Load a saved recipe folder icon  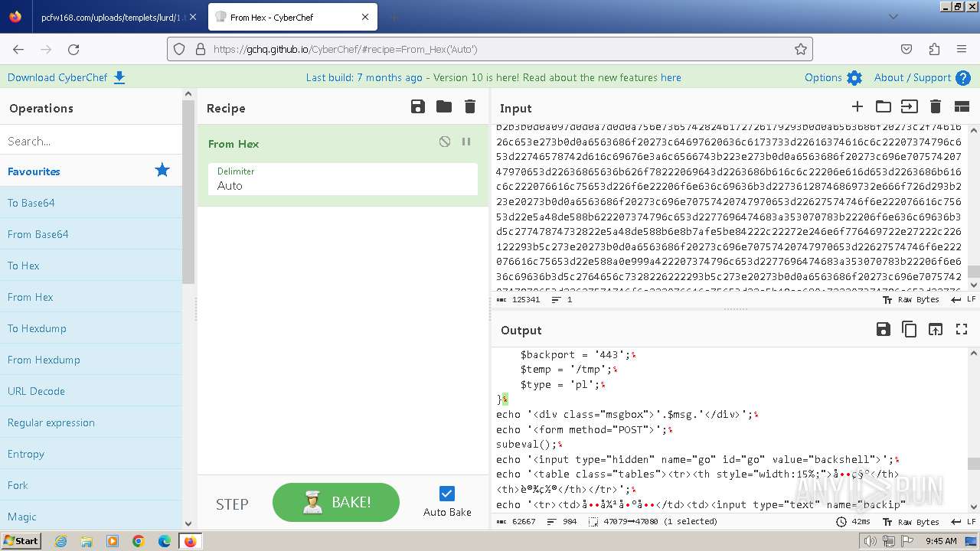click(x=444, y=107)
